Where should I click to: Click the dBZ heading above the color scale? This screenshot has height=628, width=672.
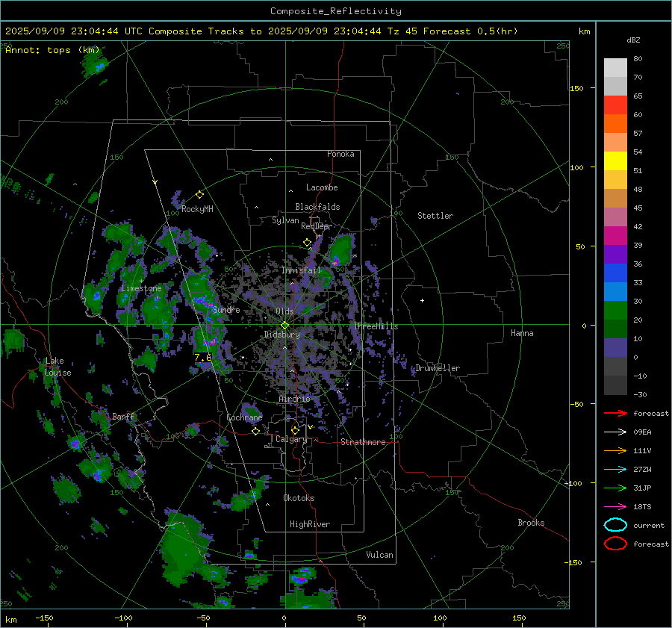pyautogui.click(x=633, y=40)
